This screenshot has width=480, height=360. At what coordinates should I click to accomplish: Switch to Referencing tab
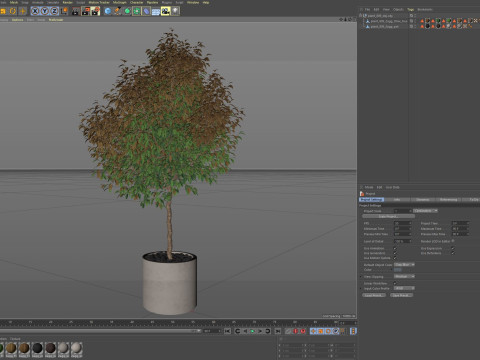[x=448, y=199]
